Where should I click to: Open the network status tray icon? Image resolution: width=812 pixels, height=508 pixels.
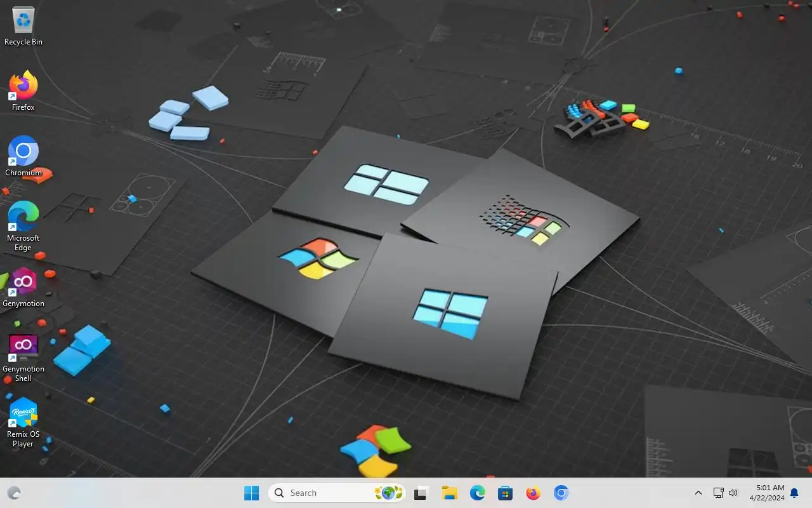point(719,493)
